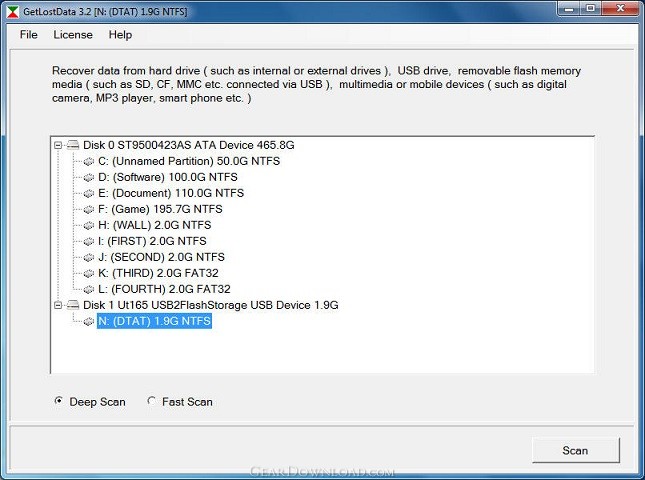
Task: Click the partition icon beside E: (Document)
Action: [x=88, y=193]
